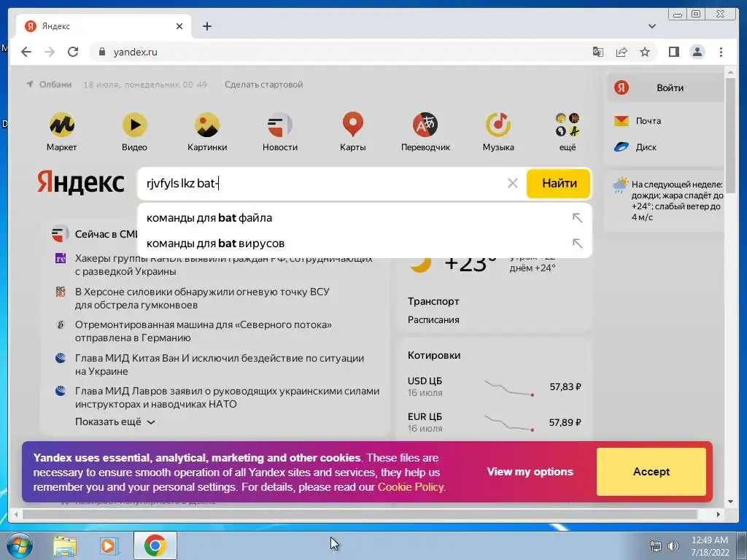Select the Яндекс browser tab
The height and width of the screenshot is (560, 747).
click(104, 26)
